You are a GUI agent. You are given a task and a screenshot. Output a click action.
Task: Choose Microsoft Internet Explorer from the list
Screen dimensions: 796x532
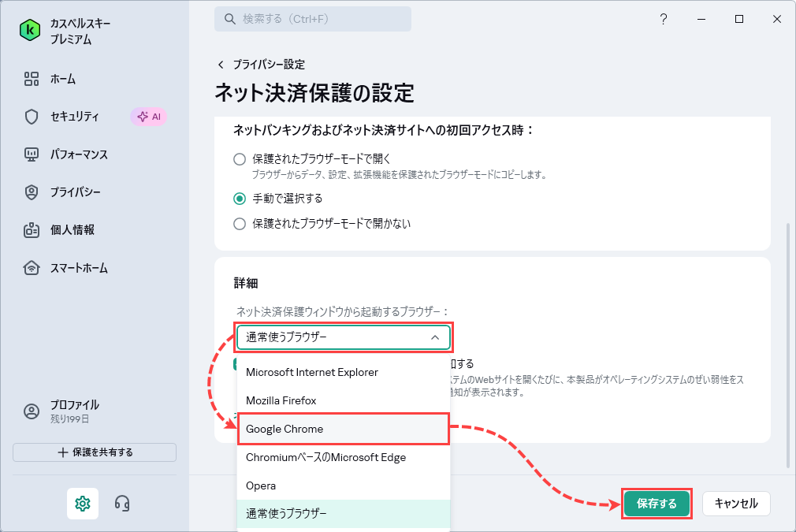pyautogui.click(x=344, y=372)
